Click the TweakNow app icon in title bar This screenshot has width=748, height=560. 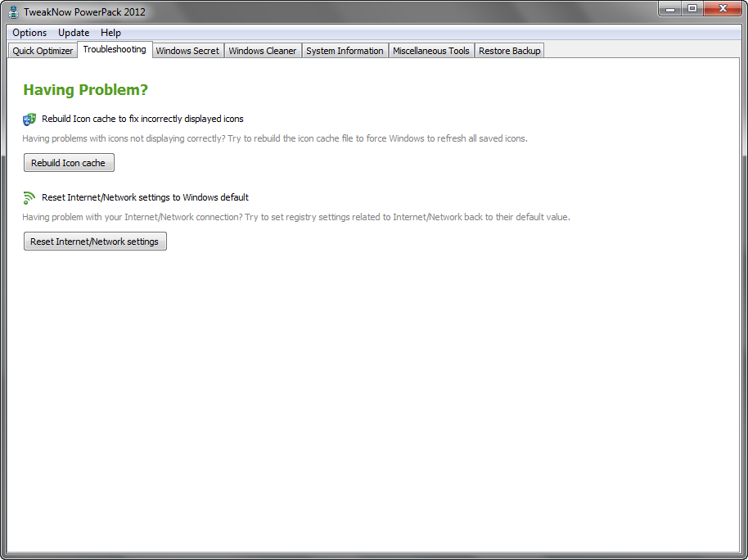(x=13, y=12)
